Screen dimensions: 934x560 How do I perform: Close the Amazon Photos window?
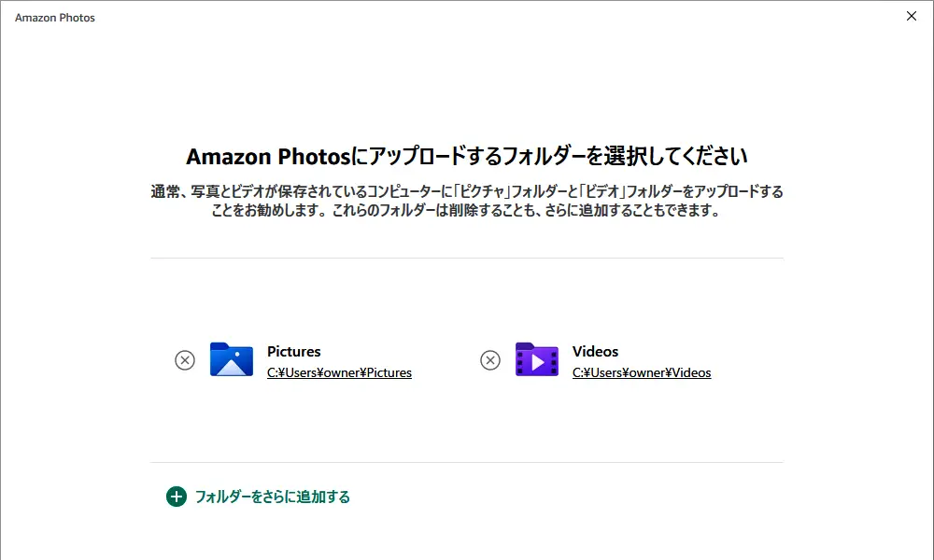coord(912,16)
